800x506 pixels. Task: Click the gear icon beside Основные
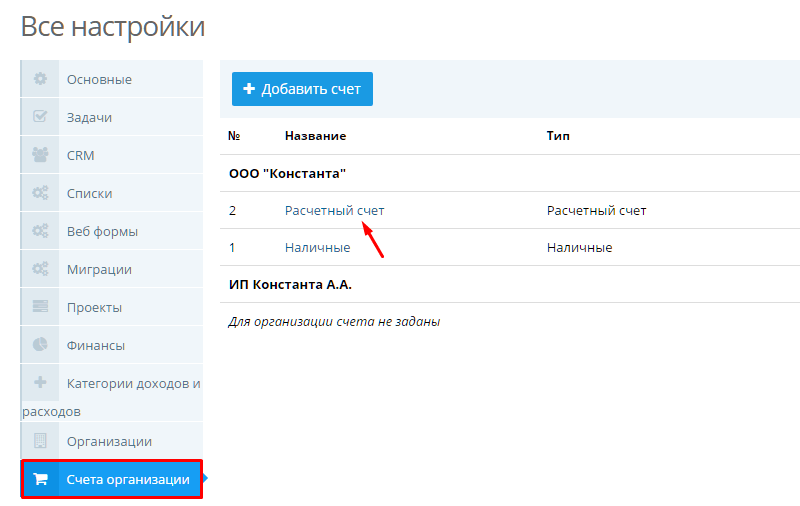pyautogui.click(x=40, y=79)
